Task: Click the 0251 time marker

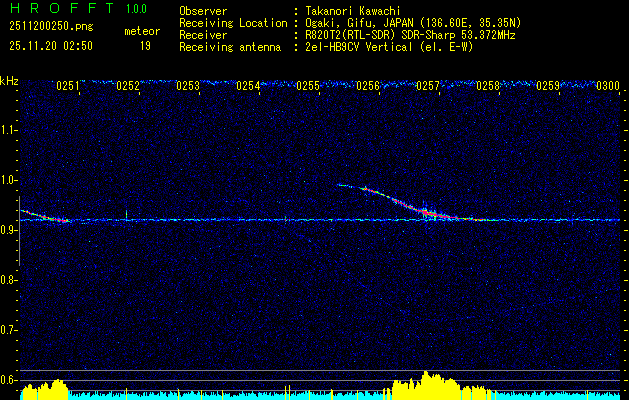Action: 68,87
